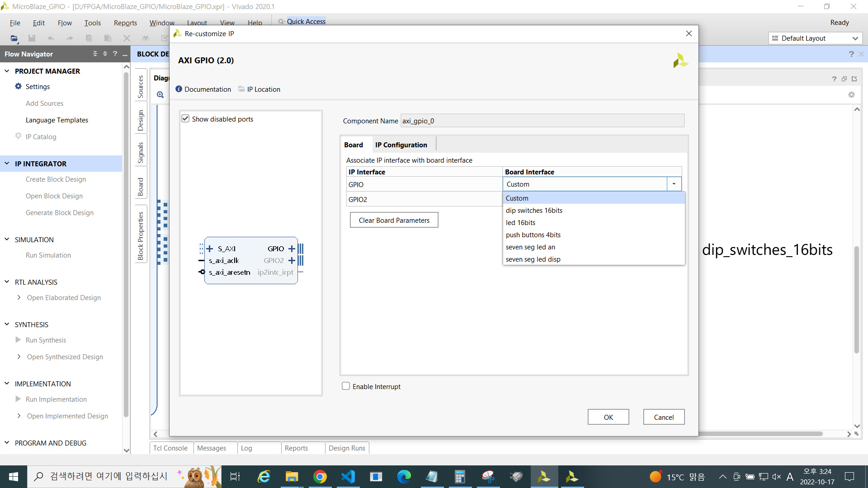Viewport: 868px width, 488px height.
Task: Enable the Enable Interrupt checkbox
Action: click(x=346, y=386)
